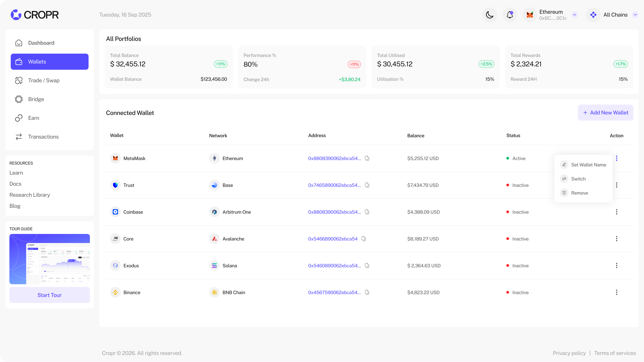Click the Total Rewards +1.7% badge
Image resolution: width=644 pixels, height=362 pixels.
coord(621,64)
